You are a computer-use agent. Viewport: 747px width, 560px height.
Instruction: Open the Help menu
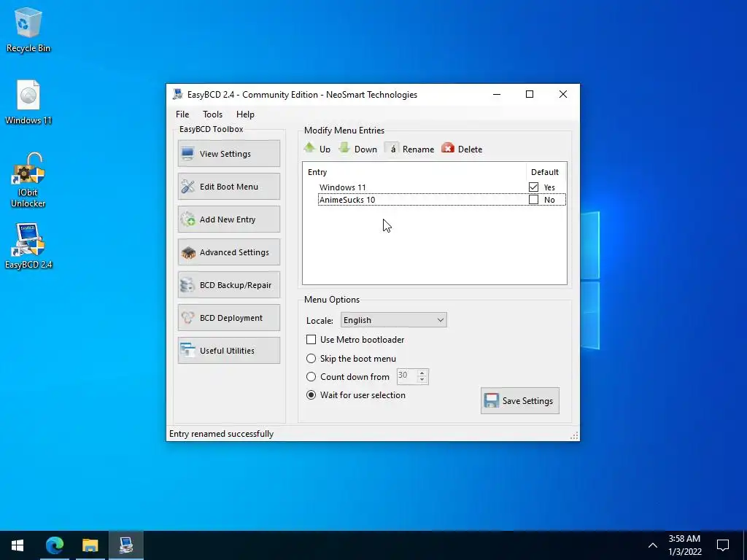[x=245, y=114]
